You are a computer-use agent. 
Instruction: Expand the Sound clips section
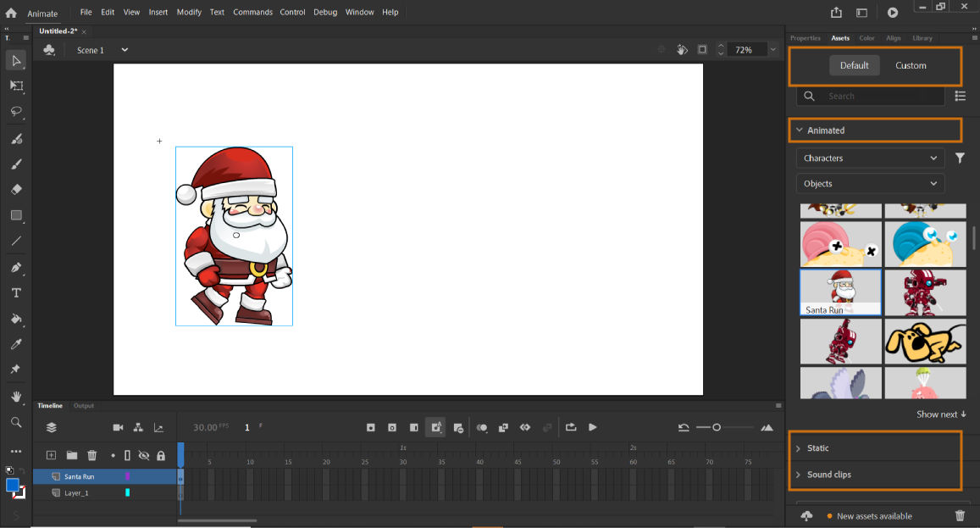click(x=828, y=475)
